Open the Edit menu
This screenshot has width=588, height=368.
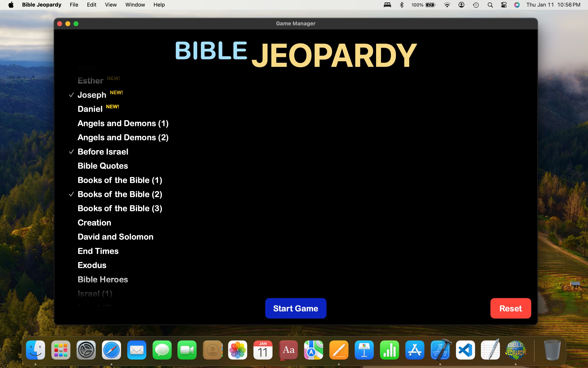point(92,5)
